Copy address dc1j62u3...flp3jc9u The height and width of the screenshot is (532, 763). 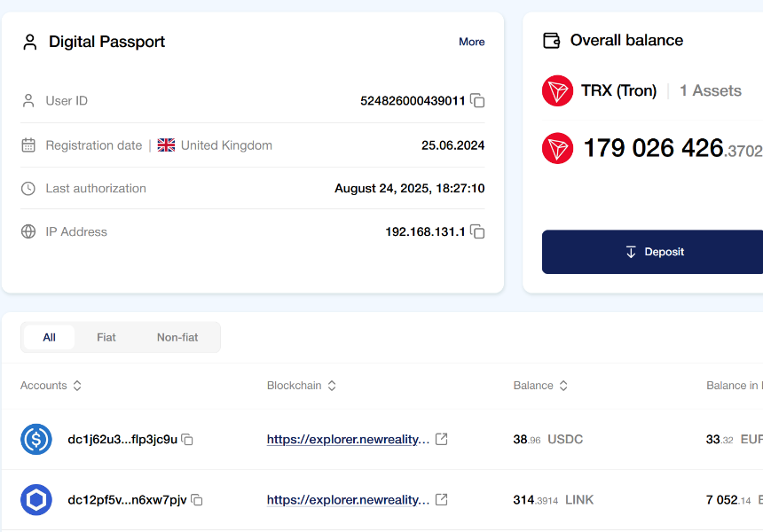187,440
